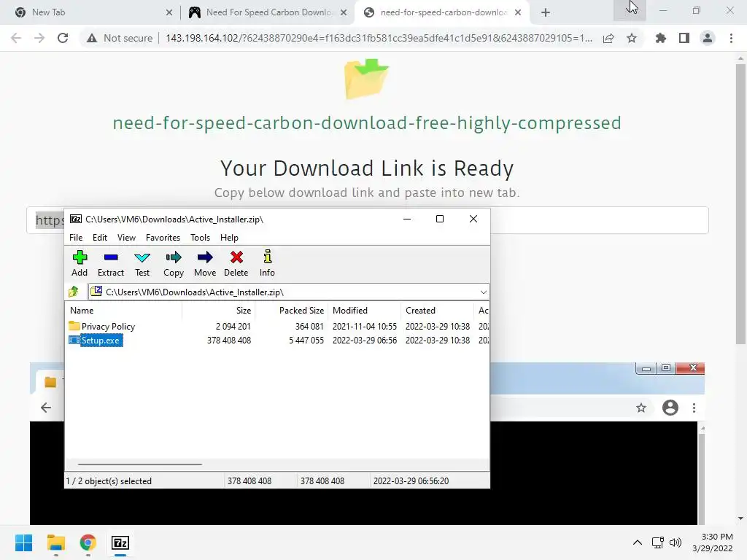
Task: Click the 7-Zip taskbar icon
Action: click(120, 542)
